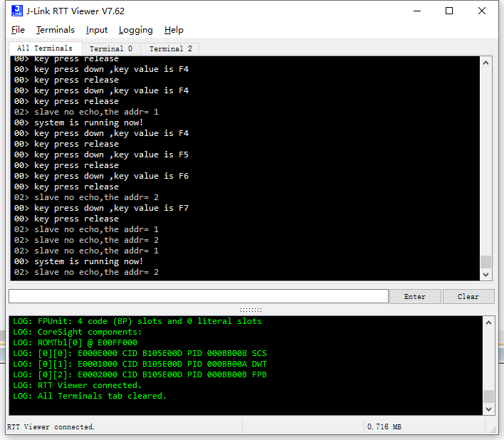Open the File menu
This screenshot has width=504, height=440.
coord(18,30)
